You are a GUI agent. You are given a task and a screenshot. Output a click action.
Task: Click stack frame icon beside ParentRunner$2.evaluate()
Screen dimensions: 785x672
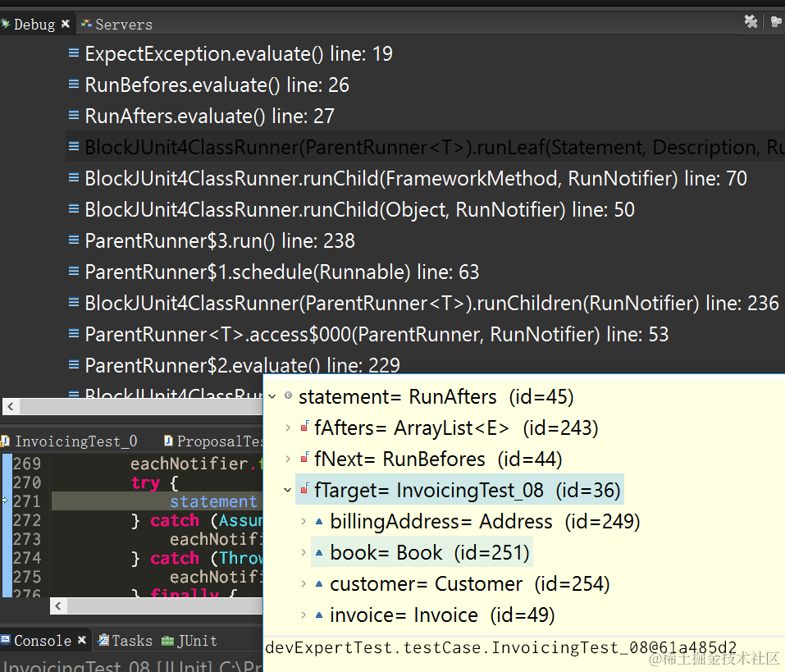74,364
